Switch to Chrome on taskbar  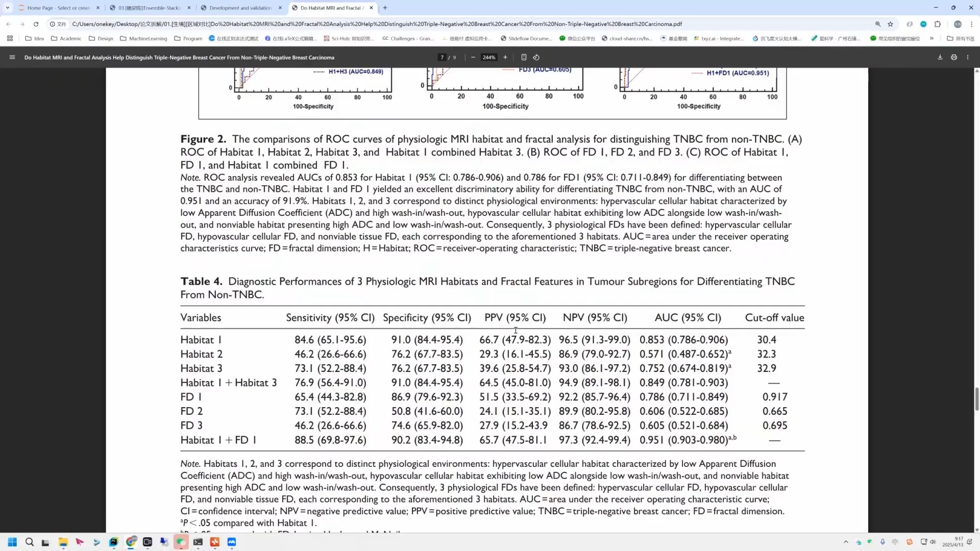(x=131, y=542)
